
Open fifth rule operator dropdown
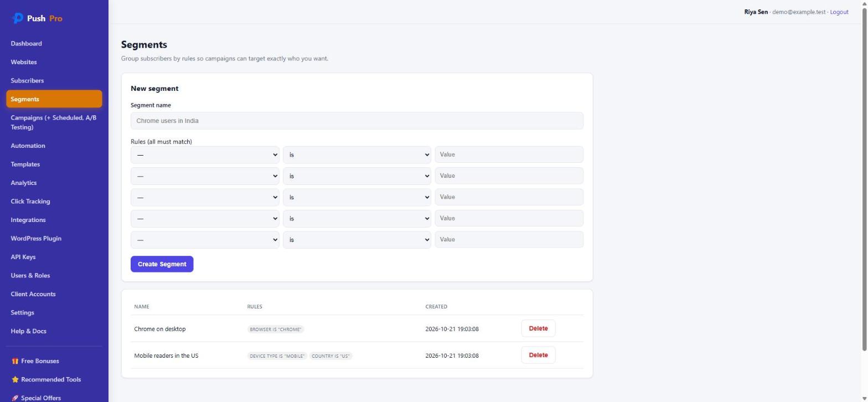click(x=357, y=240)
